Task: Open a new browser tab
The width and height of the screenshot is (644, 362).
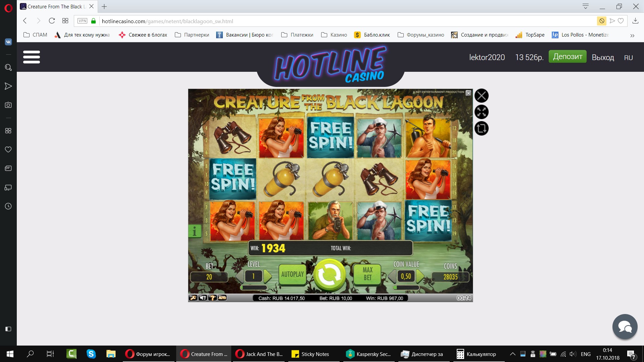Action: coord(104,6)
